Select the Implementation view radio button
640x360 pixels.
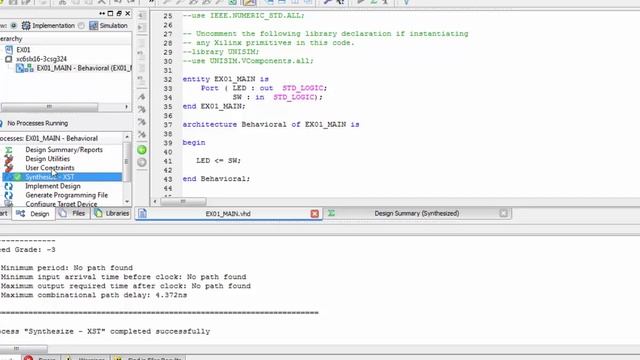click(13, 26)
